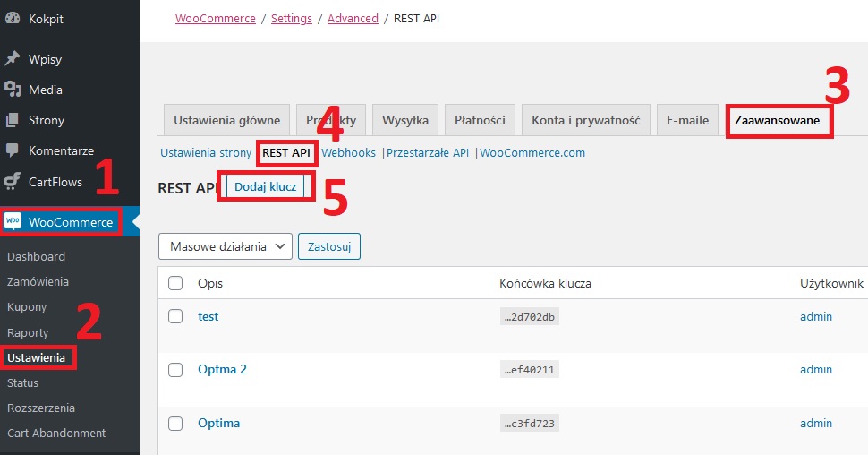Open the test API key

point(208,316)
